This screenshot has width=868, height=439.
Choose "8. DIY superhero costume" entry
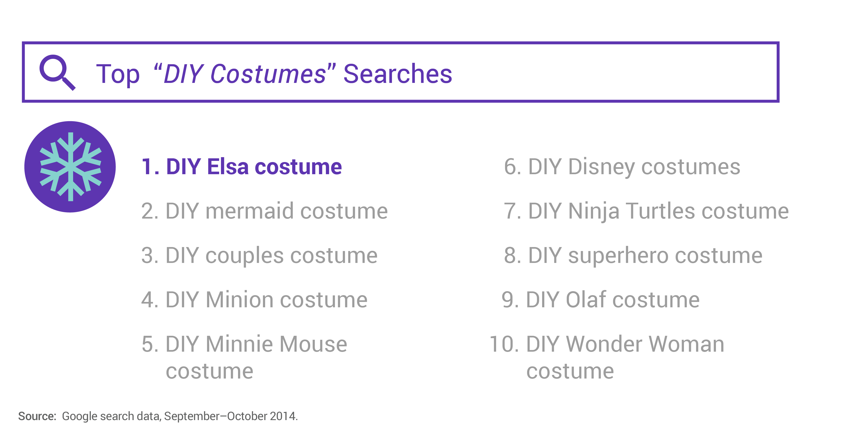coord(633,255)
